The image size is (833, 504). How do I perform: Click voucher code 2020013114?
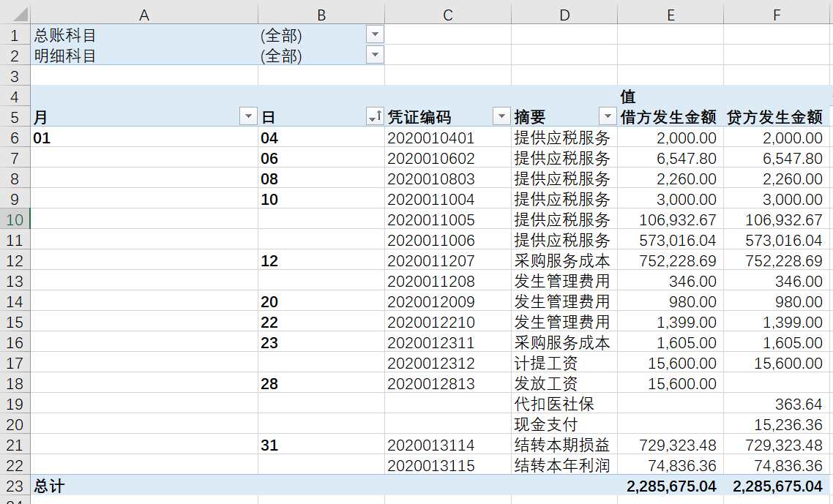tap(448, 445)
